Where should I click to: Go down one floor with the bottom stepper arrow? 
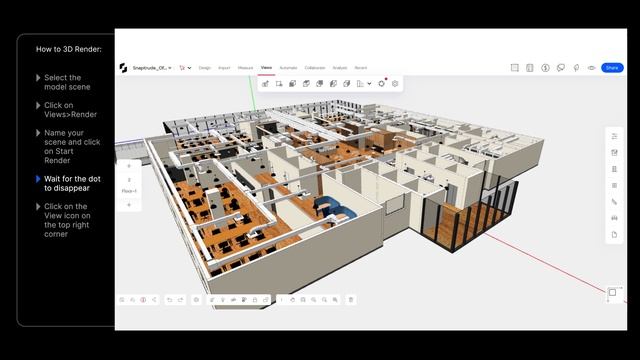(129, 205)
